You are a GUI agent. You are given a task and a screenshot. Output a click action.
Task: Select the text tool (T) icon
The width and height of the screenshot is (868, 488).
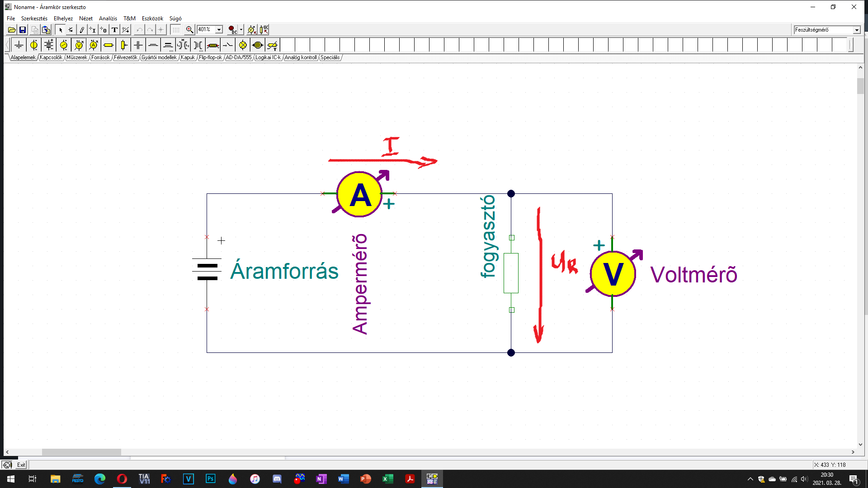coord(114,30)
